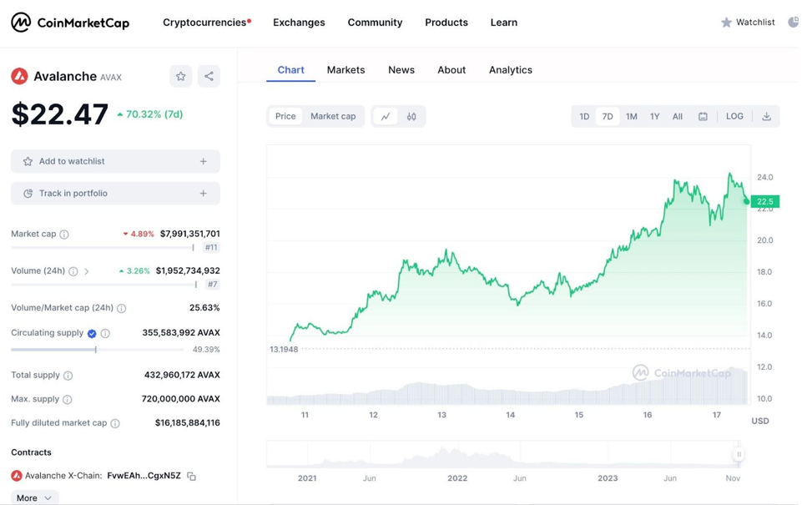Switch to the Markets tab
This screenshot has width=812, height=505.
(345, 70)
